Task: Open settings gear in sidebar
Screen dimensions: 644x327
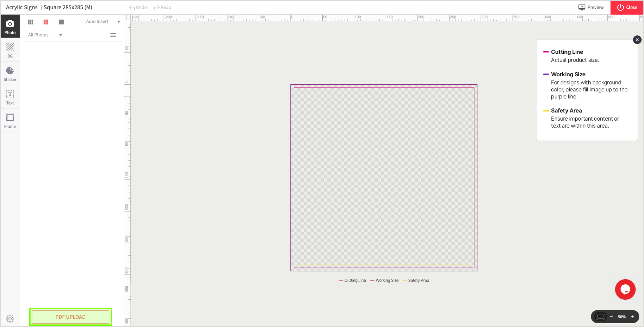Action: [x=10, y=318]
